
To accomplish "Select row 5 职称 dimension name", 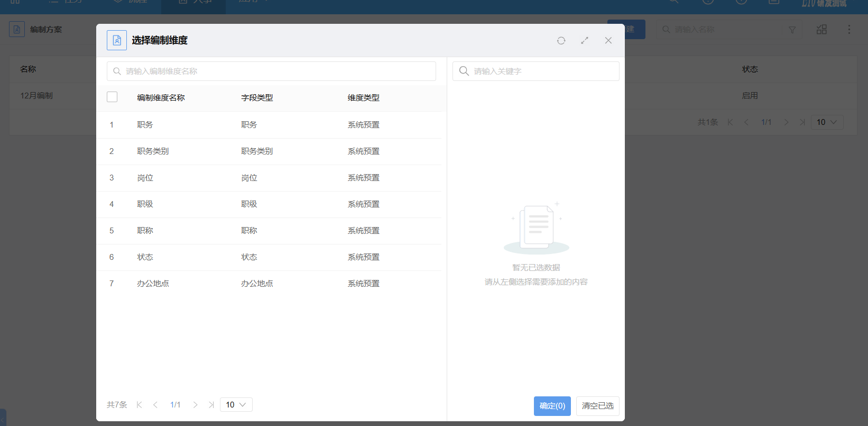I will click(x=145, y=231).
